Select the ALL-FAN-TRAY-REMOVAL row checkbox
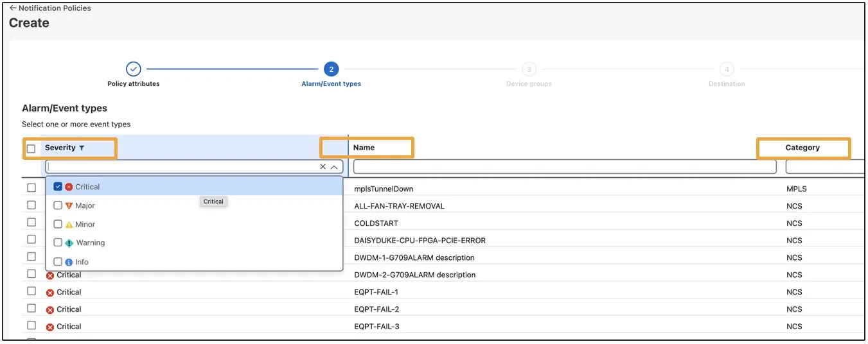This screenshot has width=868, height=344. [31, 205]
